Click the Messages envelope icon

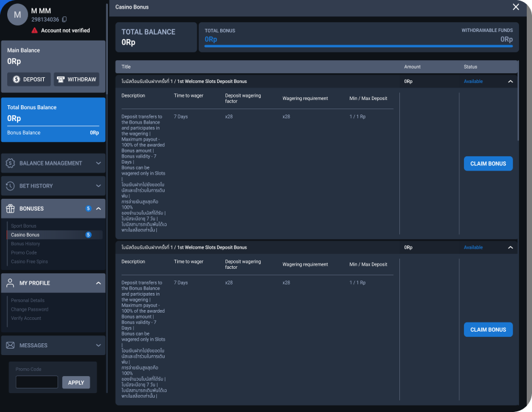10,345
